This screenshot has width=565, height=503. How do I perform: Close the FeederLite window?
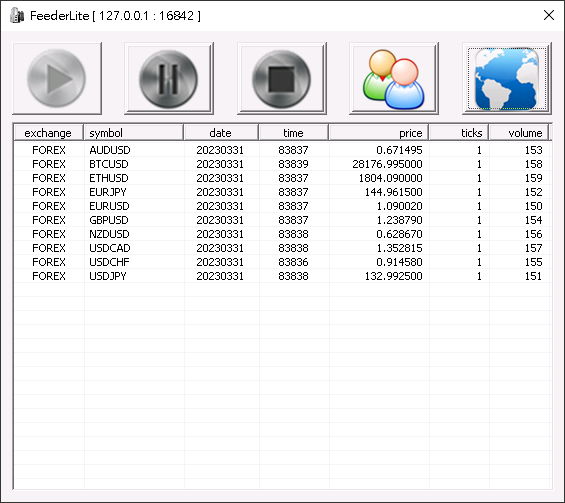click(x=549, y=15)
